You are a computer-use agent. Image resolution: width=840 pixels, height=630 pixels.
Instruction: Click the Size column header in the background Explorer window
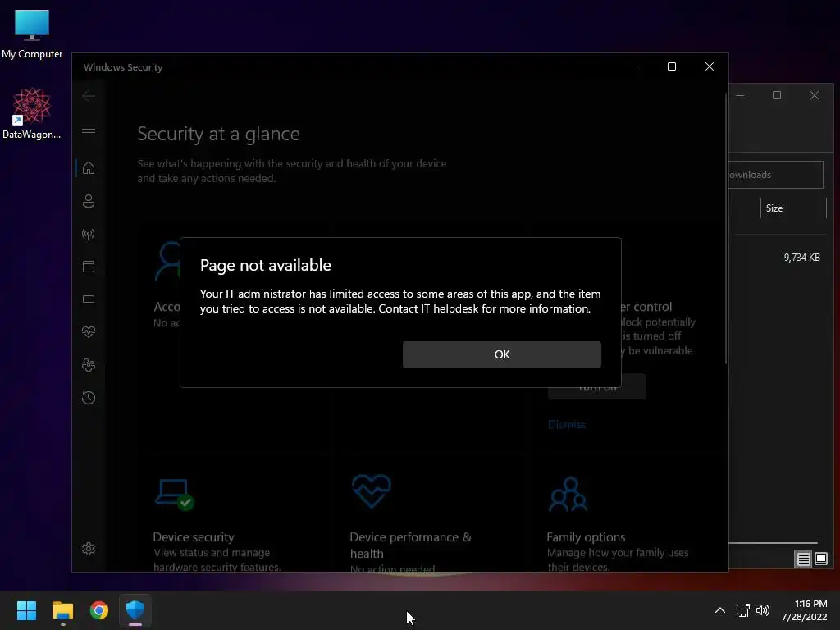coord(793,208)
